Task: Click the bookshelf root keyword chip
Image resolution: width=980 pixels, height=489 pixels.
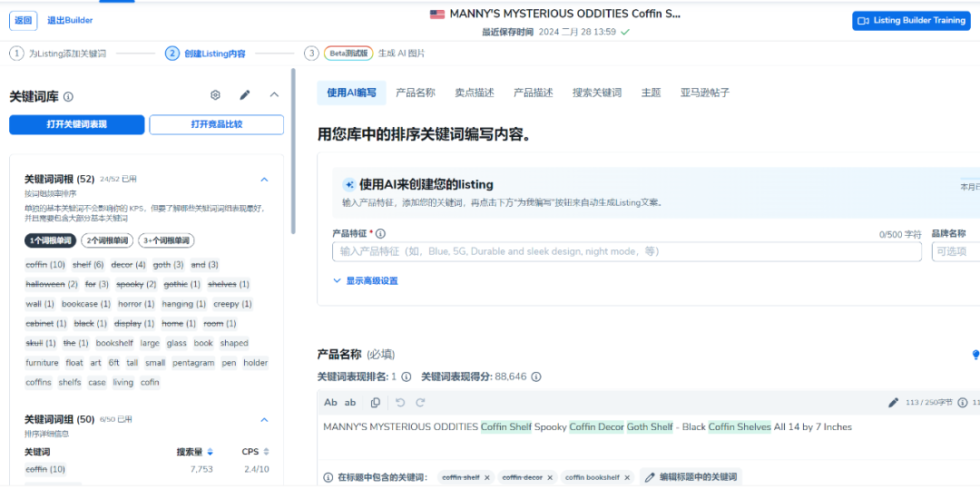Action: (114, 343)
